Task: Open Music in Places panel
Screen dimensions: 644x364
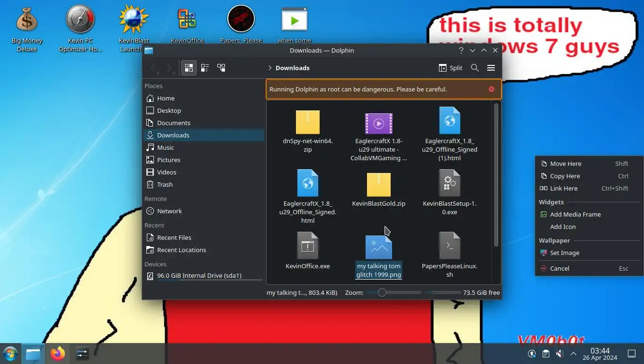Action: [x=204, y=147]
